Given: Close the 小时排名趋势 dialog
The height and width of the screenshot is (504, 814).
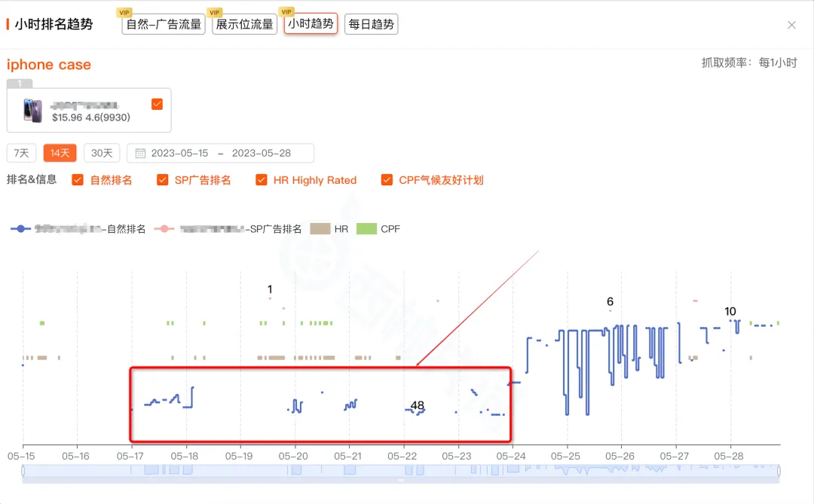Looking at the screenshot, I should [x=791, y=25].
